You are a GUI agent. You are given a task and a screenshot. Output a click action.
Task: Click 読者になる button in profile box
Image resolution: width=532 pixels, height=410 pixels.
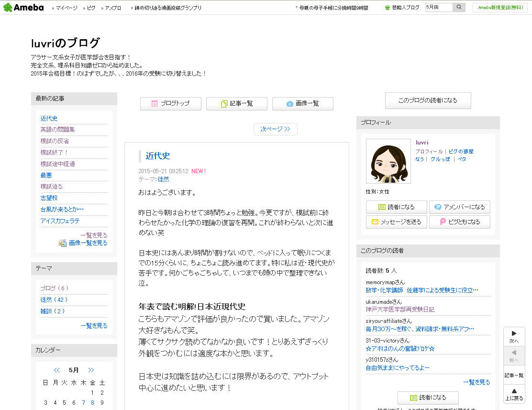[x=396, y=207]
